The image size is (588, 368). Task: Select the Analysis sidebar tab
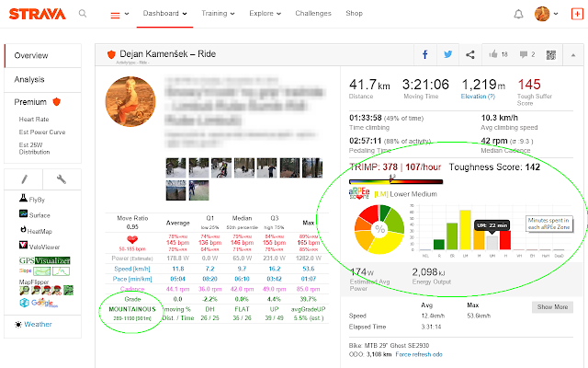43,80
